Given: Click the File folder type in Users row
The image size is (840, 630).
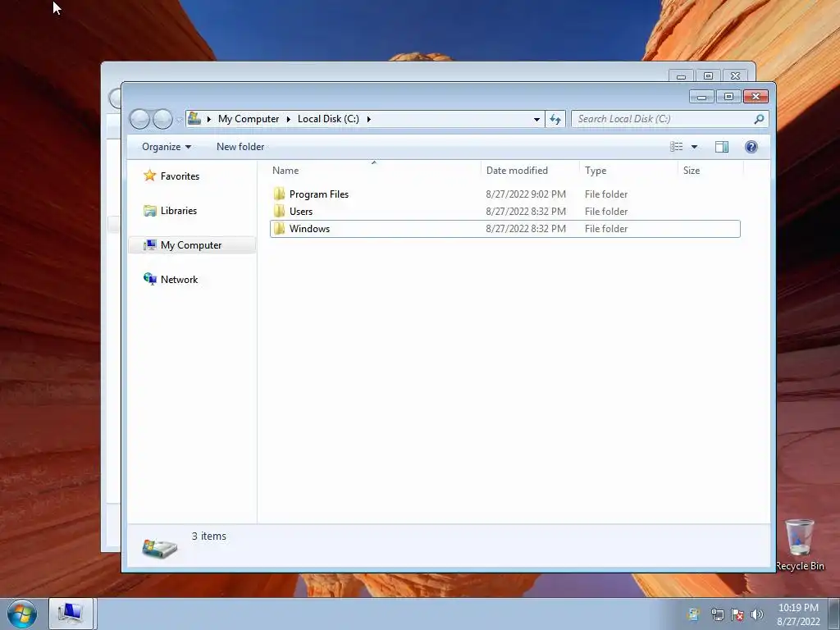Looking at the screenshot, I should (x=606, y=211).
